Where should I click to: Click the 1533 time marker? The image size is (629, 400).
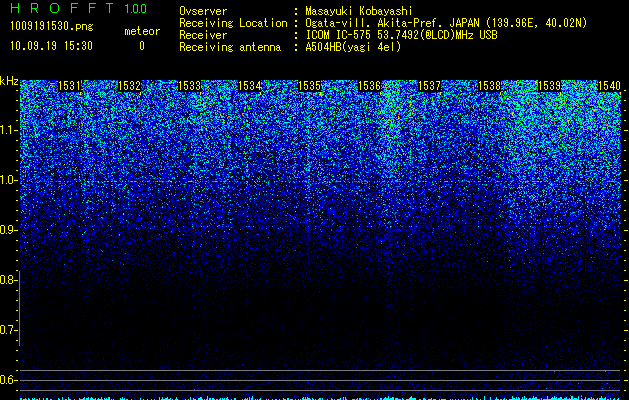coord(189,86)
